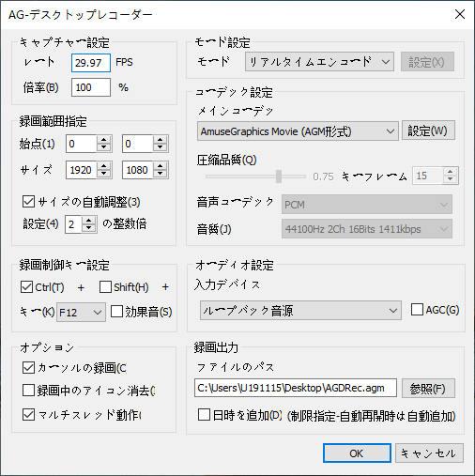Increase the 始点 Y value with up arrow
Viewport: 475px width, 476px height.
160,140
